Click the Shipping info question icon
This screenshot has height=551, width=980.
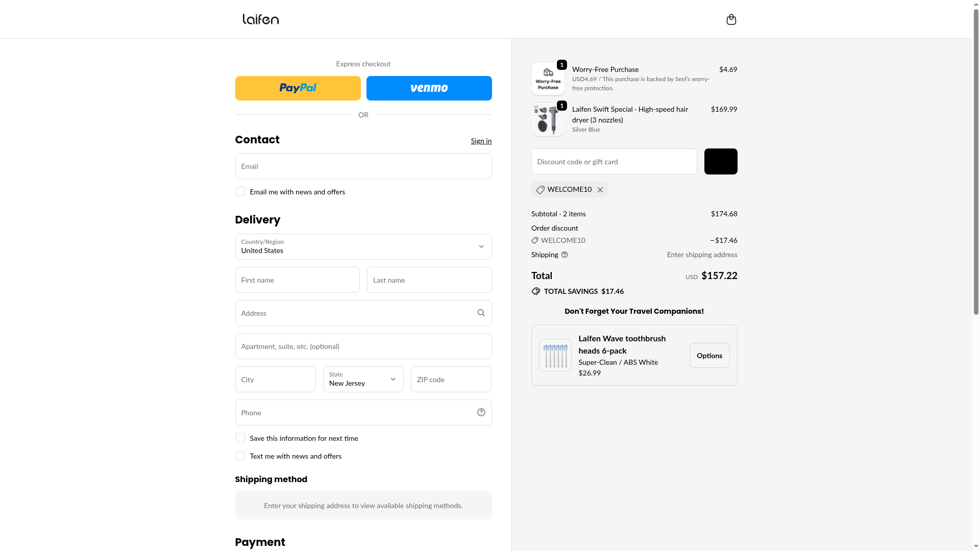click(565, 255)
